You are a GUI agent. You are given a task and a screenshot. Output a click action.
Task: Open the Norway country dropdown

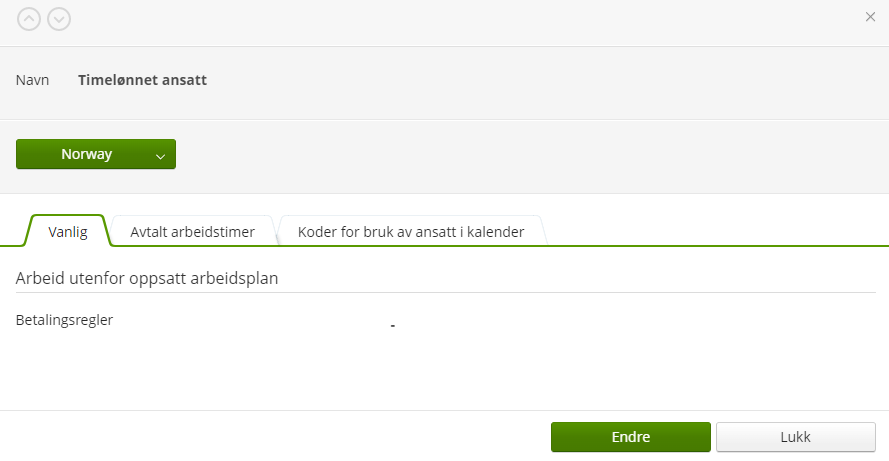[96, 154]
